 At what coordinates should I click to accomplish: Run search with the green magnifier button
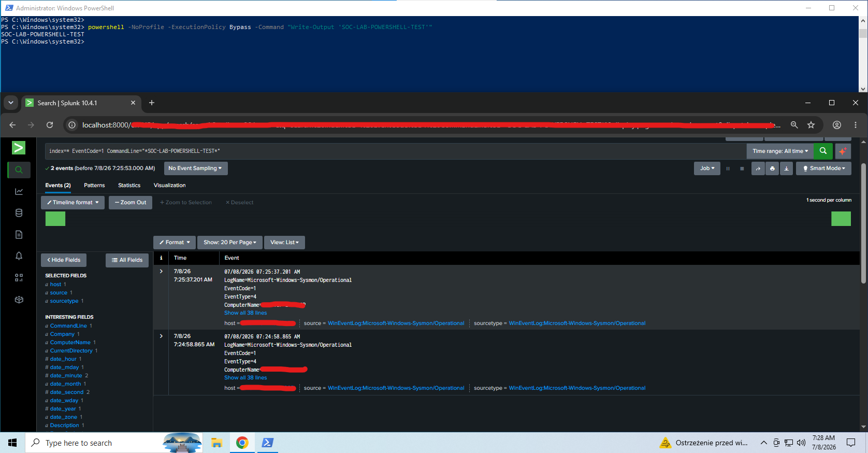click(x=823, y=151)
